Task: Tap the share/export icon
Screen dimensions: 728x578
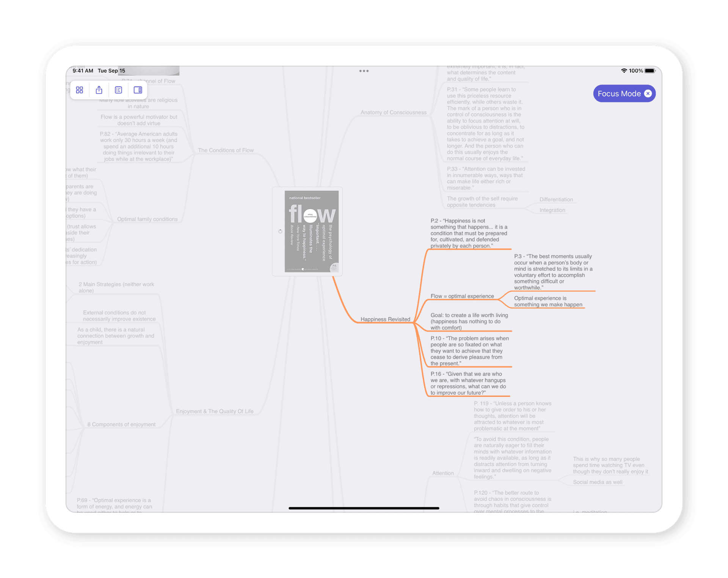Action: tap(99, 90)
